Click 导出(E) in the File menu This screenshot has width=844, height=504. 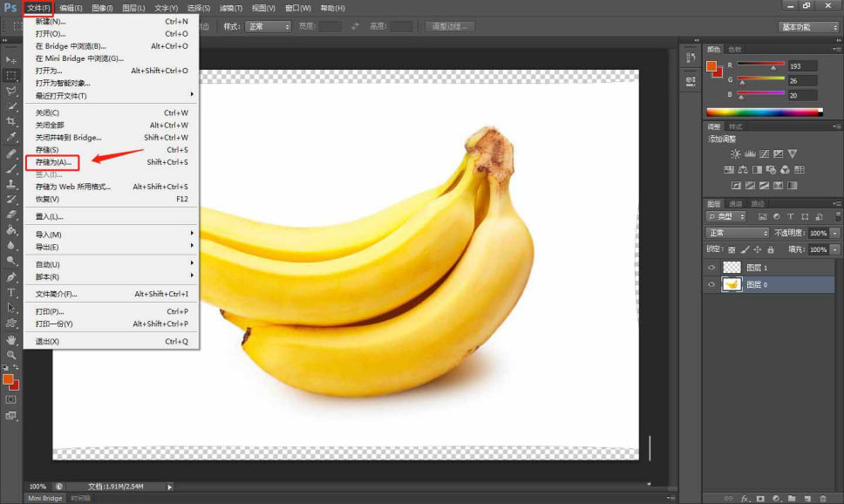[x=48, y=247]
